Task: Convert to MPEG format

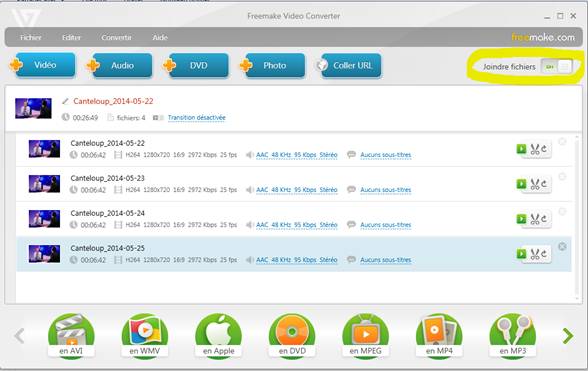Action: point(365,336)
